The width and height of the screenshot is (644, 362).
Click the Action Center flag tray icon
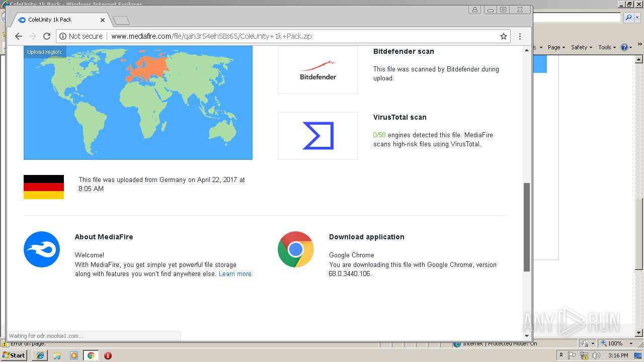point(573,355)
